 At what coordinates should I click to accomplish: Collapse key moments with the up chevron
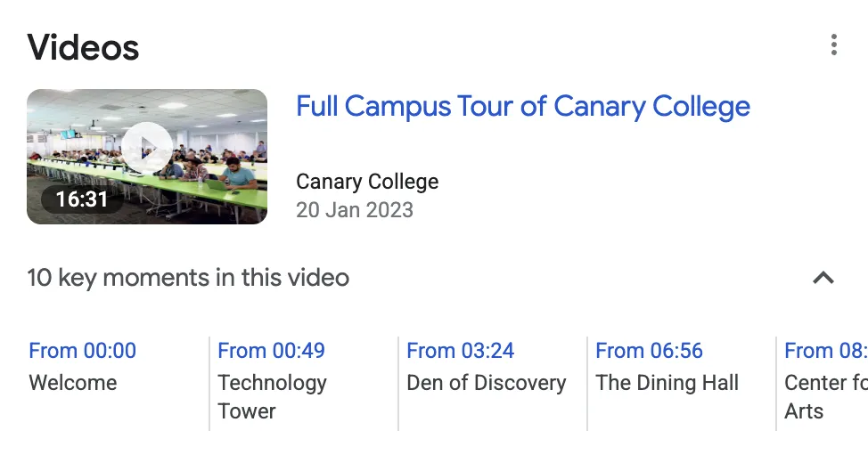point(823,278)
